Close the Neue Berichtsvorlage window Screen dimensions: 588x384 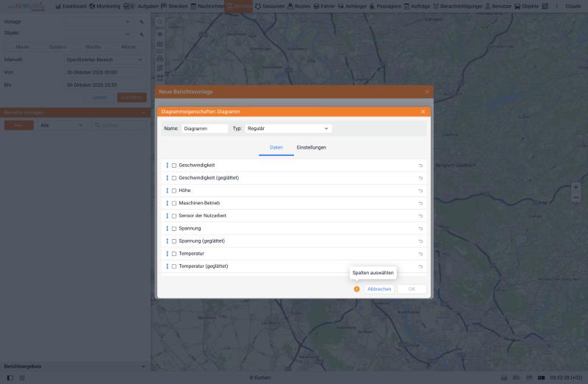point(427,92)
